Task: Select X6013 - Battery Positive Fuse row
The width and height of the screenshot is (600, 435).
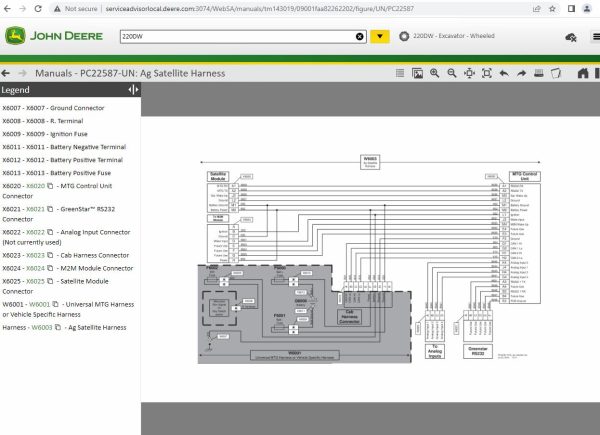Action: click(x=57, y=173)
